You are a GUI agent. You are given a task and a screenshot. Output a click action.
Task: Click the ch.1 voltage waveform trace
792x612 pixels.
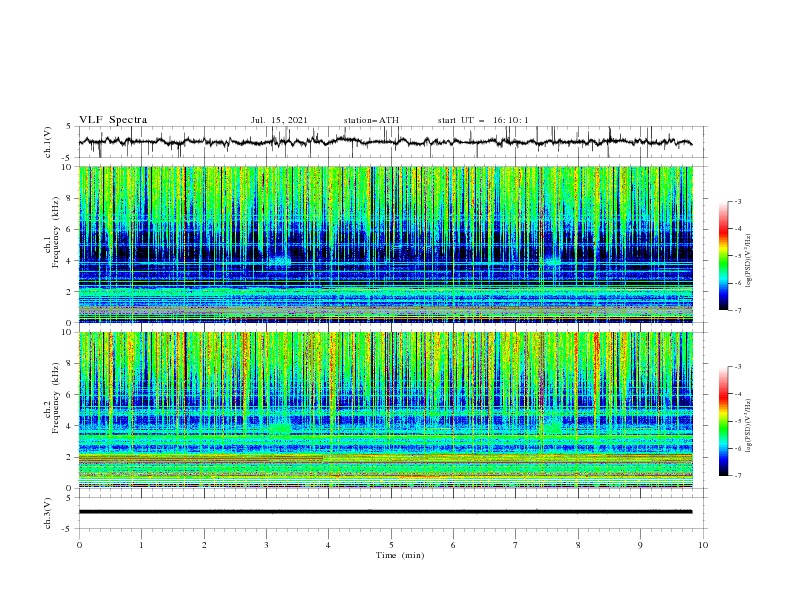[x=386, y=142]
